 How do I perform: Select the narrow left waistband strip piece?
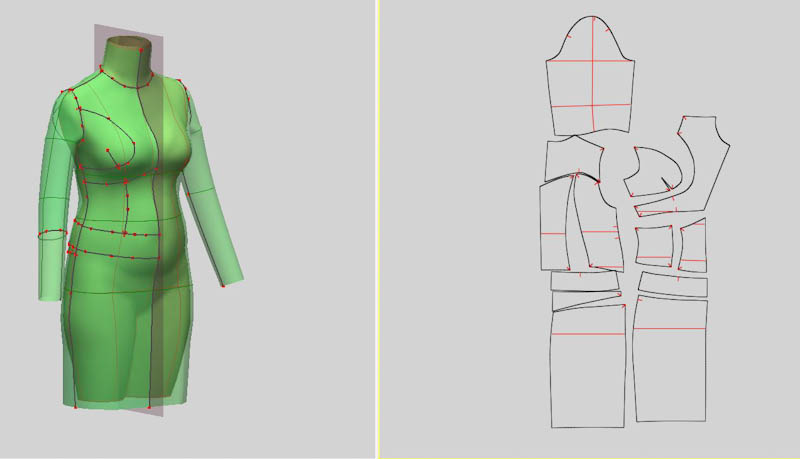point(585,281)
